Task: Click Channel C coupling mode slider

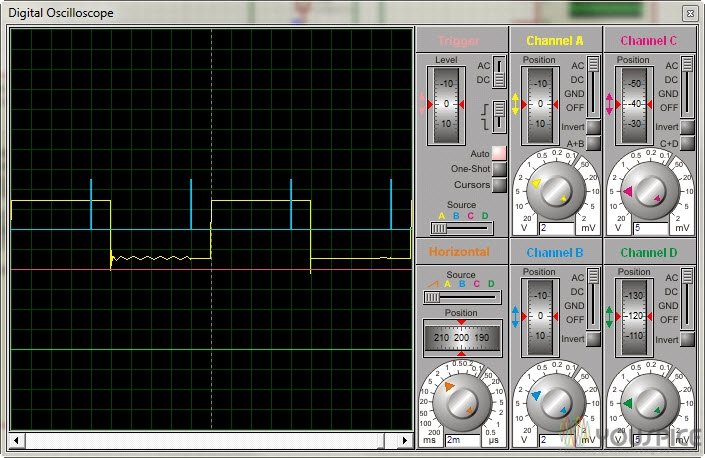Action: 687,86
